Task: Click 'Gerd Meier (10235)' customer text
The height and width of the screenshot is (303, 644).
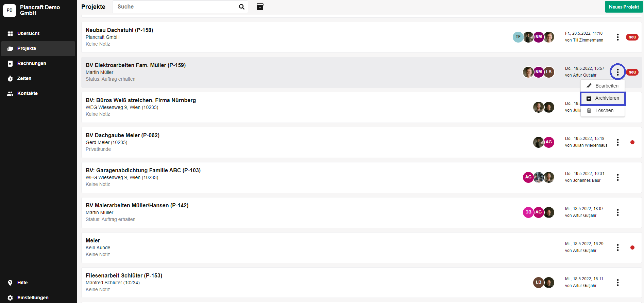Action: point(106,142)
